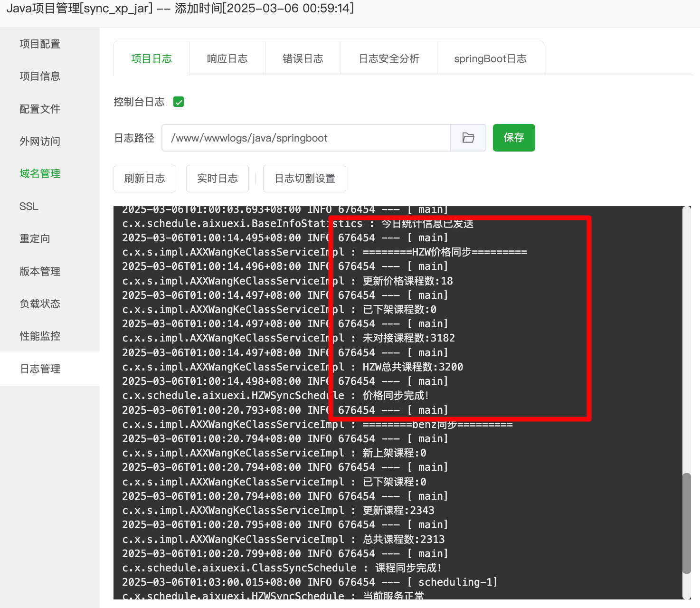Click log line '价格同步完成!'
700x608 pixels.
point(396,396)
